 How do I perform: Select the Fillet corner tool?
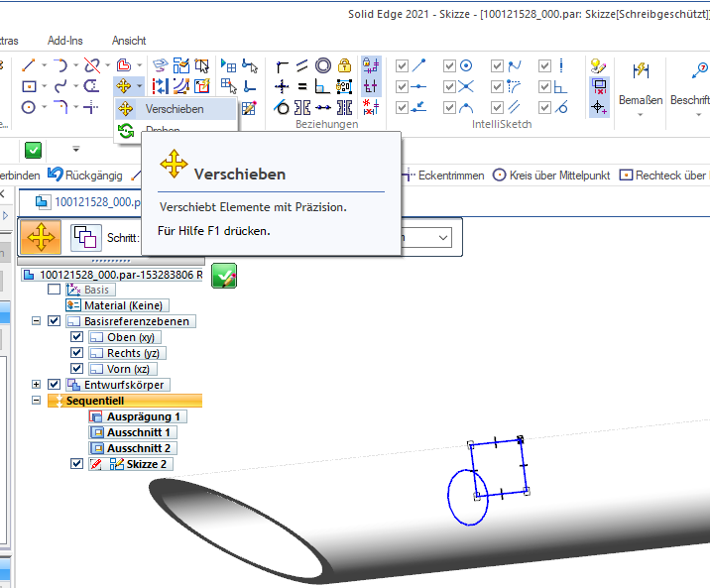[60, 107]
